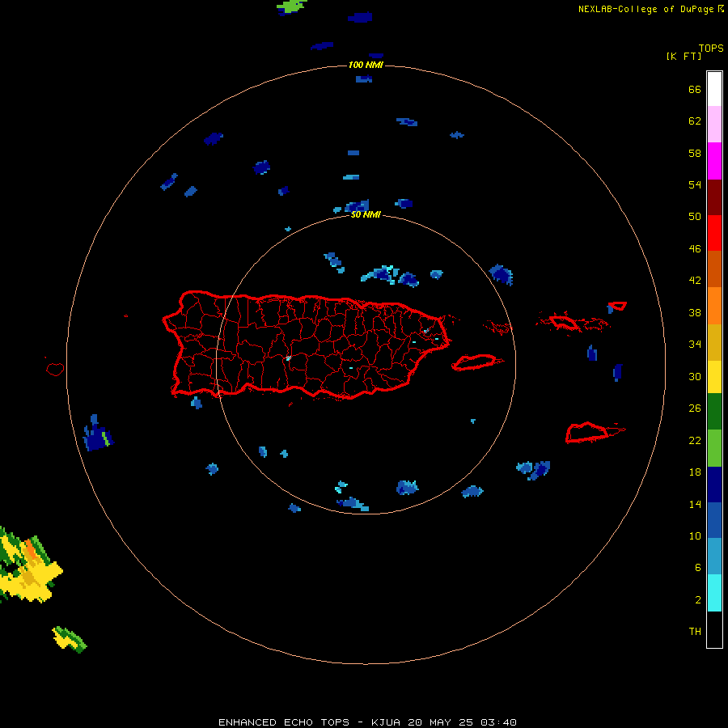Click the white 66+ K FT legend color
This screenshot has width=728, height=728.
[x=714, y=89]
